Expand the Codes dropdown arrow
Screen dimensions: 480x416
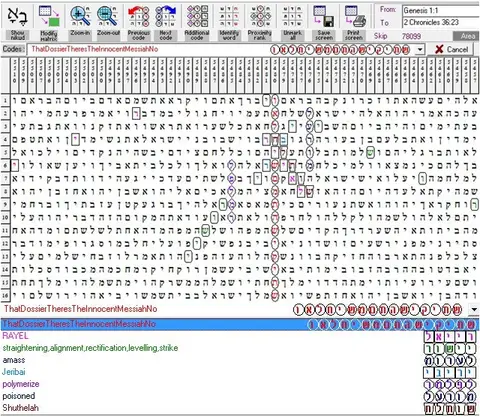pos(420,50)
